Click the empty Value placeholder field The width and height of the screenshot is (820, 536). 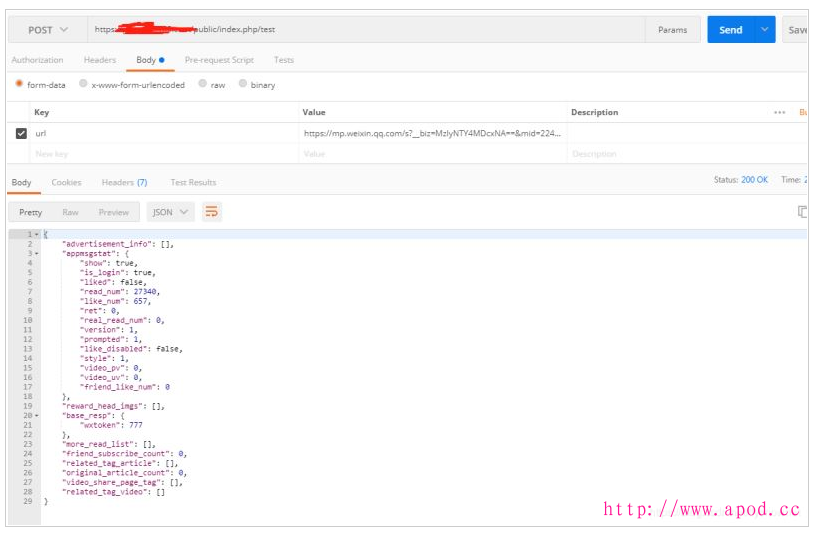click(432, 154)
